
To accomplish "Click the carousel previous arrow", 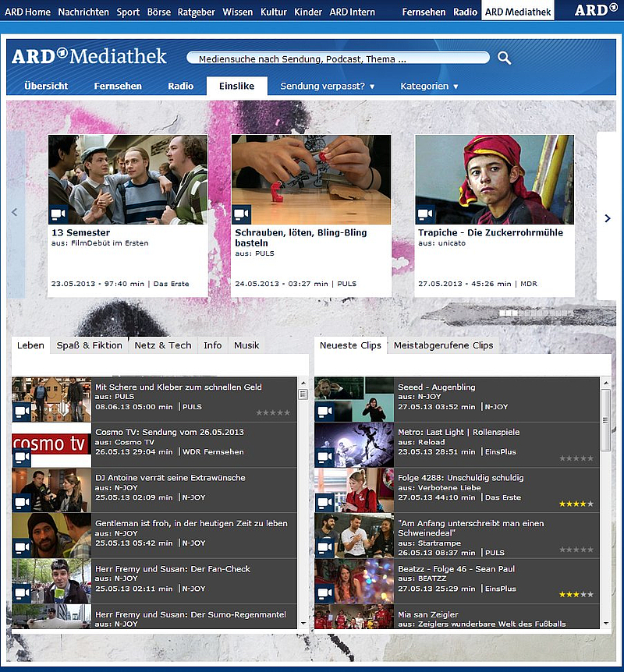I will [14, 212].
